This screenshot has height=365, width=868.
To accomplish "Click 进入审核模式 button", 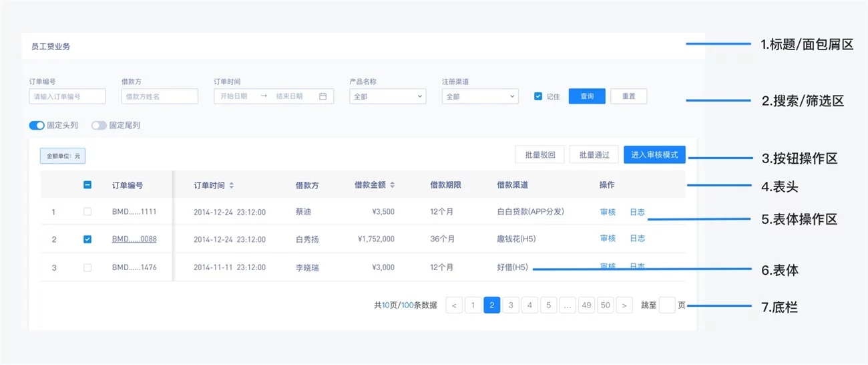I will [654, 155].
